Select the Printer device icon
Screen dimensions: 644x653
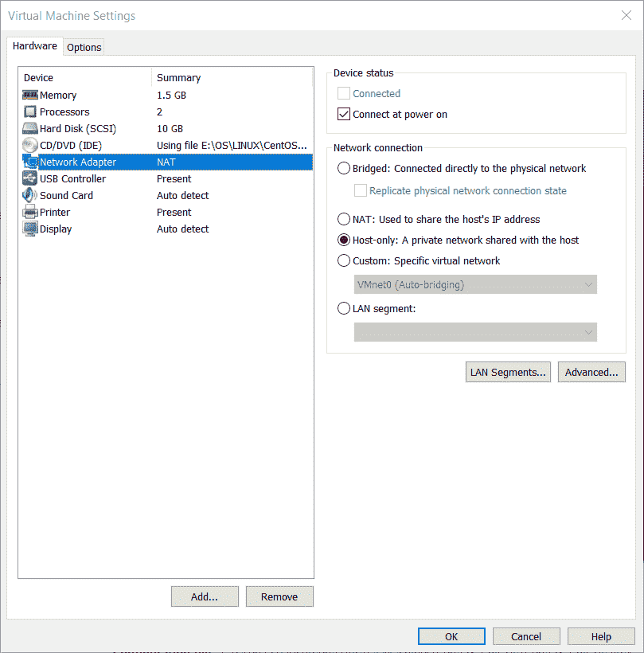(x=30, y=212)
